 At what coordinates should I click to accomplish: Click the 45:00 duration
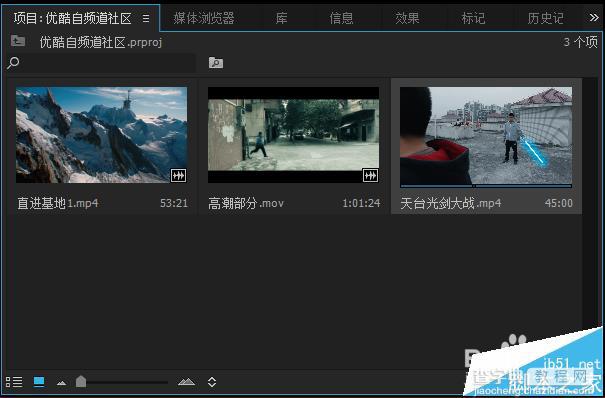point(558,203)
